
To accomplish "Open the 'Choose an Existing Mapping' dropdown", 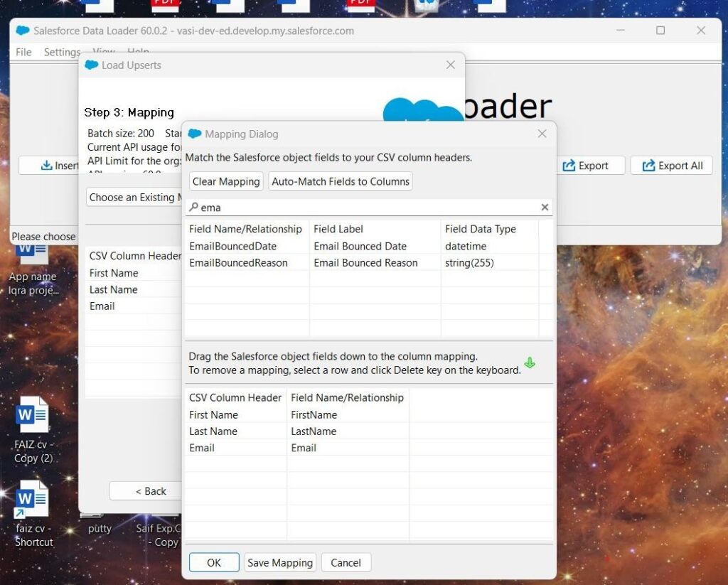I will pyautogui.click(x=135, y=197).
